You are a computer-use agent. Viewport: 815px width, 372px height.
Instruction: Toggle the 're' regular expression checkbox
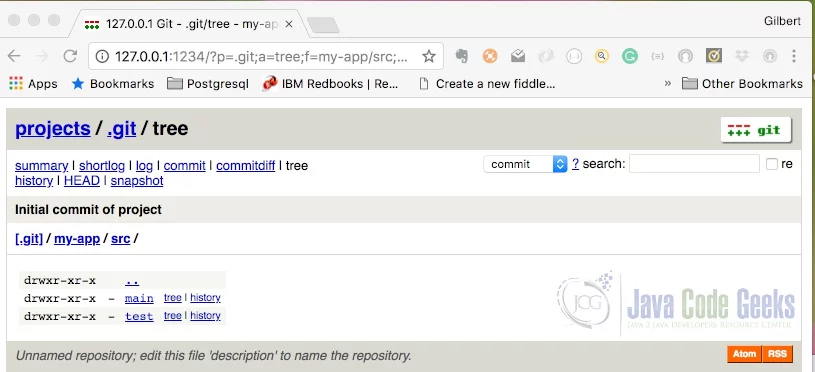[772, 164]
